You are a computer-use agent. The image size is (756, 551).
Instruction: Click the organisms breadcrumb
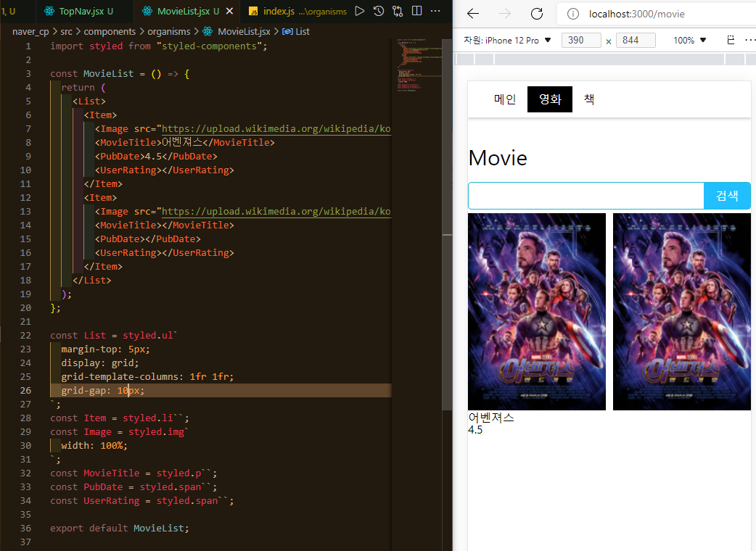(169, 31)
